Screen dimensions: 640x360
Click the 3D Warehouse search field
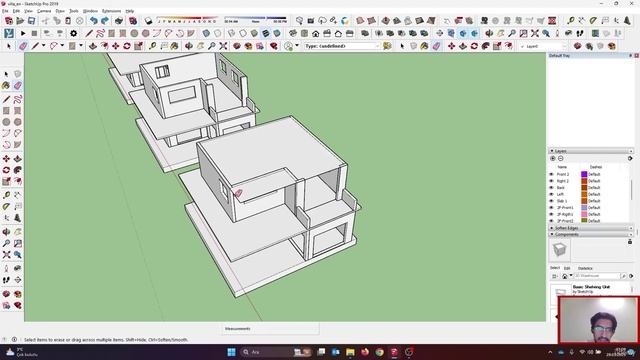pos(597,276)
